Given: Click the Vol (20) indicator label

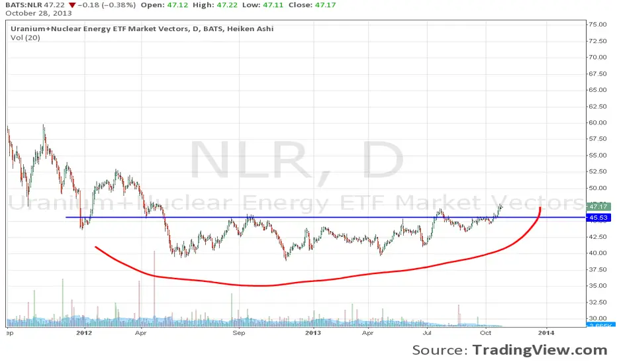Looking at the screenshot, I should click(25, 38).
